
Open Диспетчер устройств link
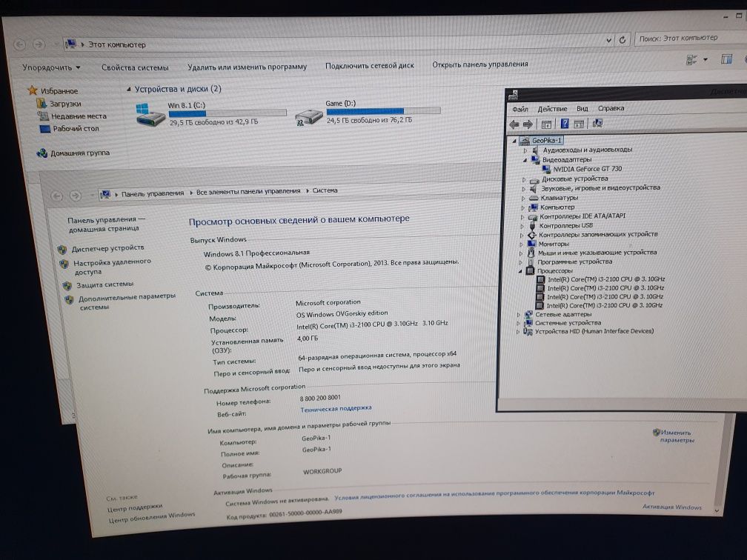pyautogui.click(x=108, y=248)
